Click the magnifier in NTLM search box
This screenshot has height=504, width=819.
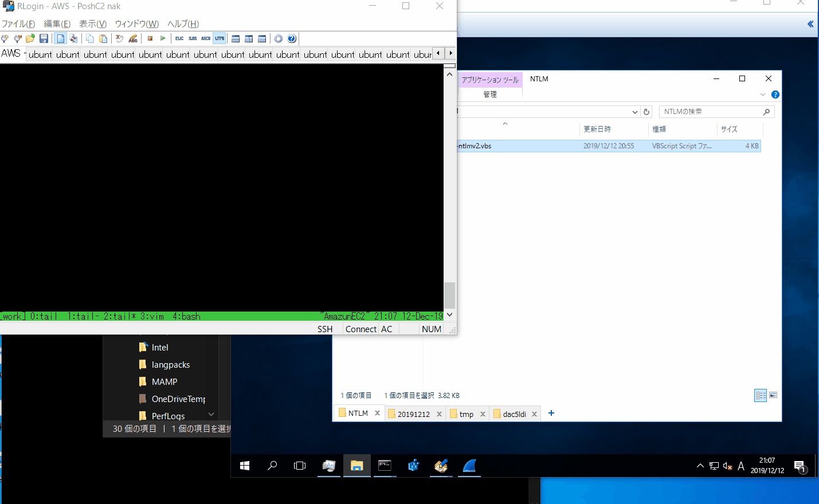(766, 112)
